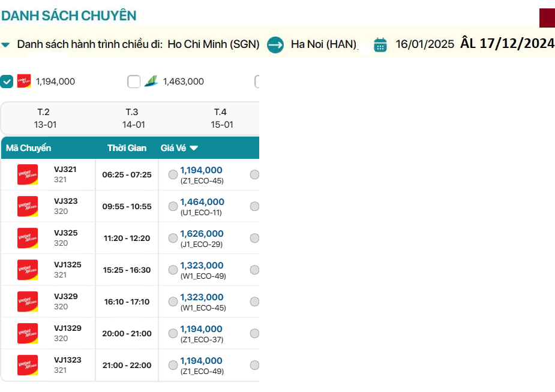Click the Vietjet logo in the VJ1323 row
Image resolution: width=555 pixels, height=392 pixels.
pyautogui.click(x=28, y=365)
